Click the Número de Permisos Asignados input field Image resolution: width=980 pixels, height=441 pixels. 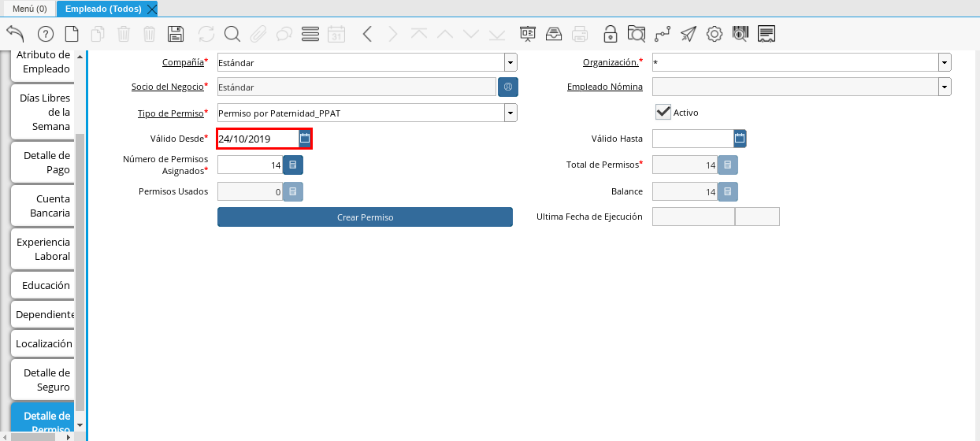click(250, 165)
